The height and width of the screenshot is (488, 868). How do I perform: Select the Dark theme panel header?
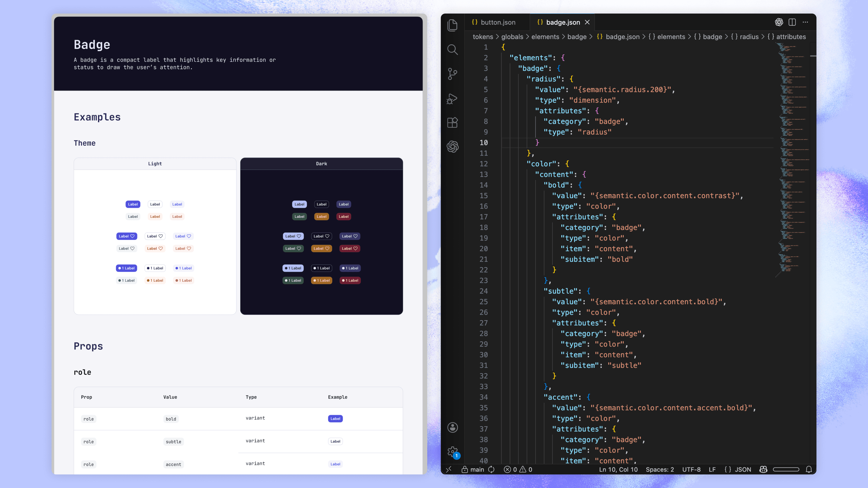point(321,164)
